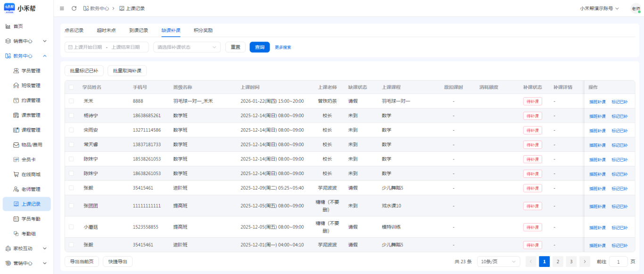Switch to the 点名记录 tab
The image size is (644, 274).
tap(74, 30)
